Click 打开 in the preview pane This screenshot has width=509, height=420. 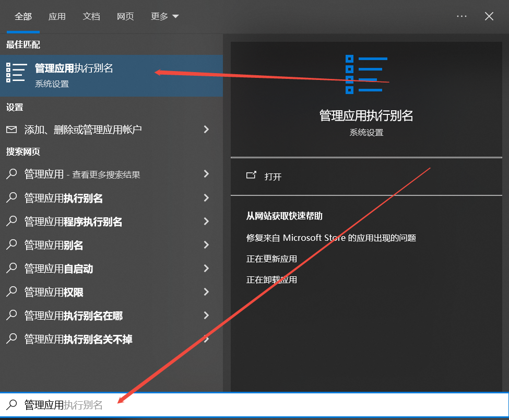[273, 177]
